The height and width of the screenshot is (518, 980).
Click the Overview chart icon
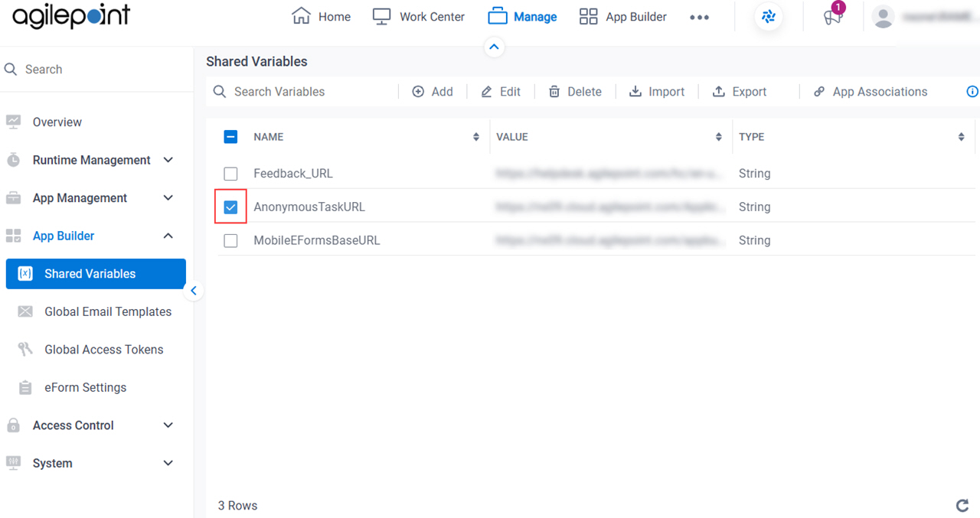pos(13,122)
